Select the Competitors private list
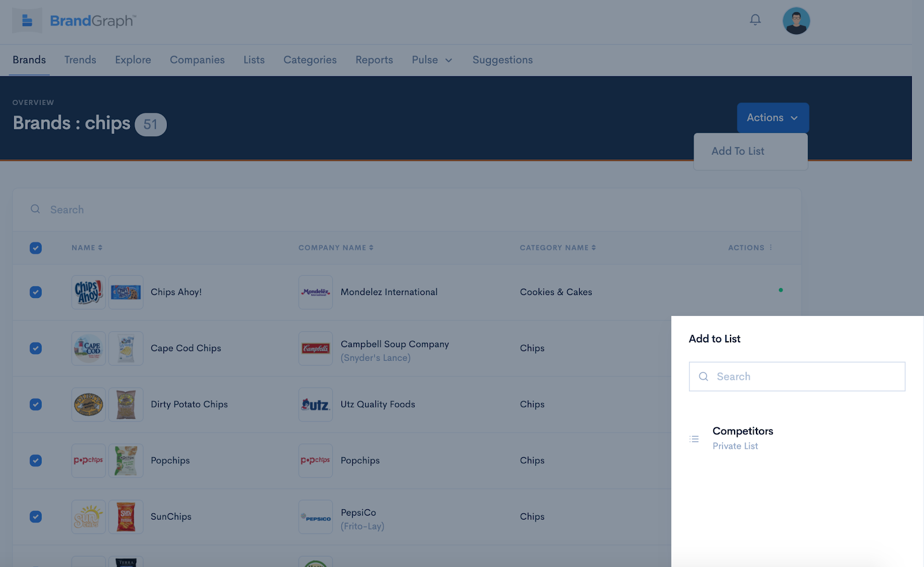The height and width of the screenshot is (567, 924). click(743, 438)
